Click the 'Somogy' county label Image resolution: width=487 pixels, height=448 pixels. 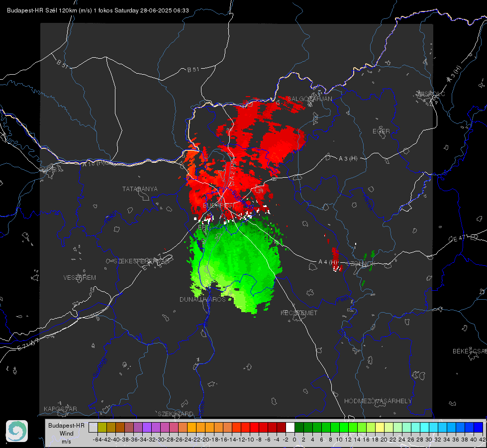99,367
